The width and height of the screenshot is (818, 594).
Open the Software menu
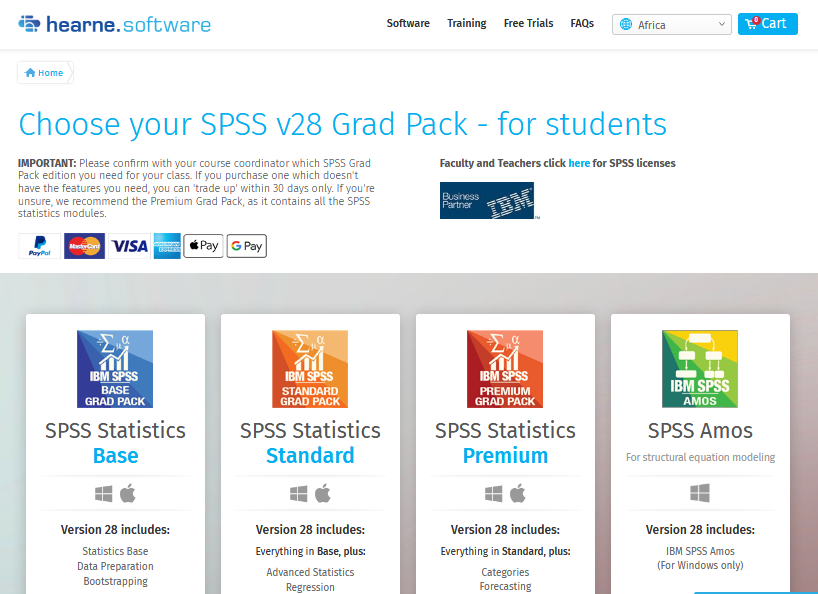click(408, 23)
